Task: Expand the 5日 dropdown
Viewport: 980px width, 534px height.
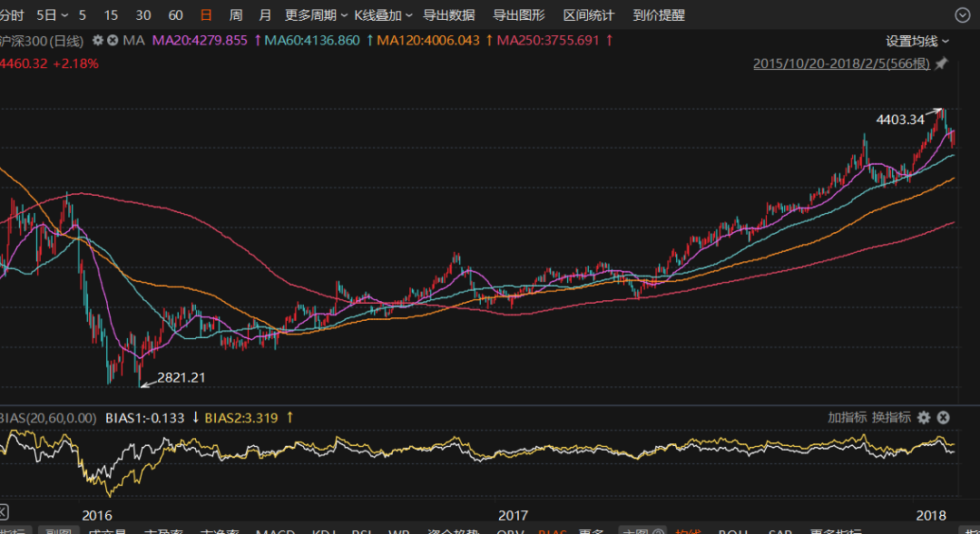Action: (x=51, y=15)
